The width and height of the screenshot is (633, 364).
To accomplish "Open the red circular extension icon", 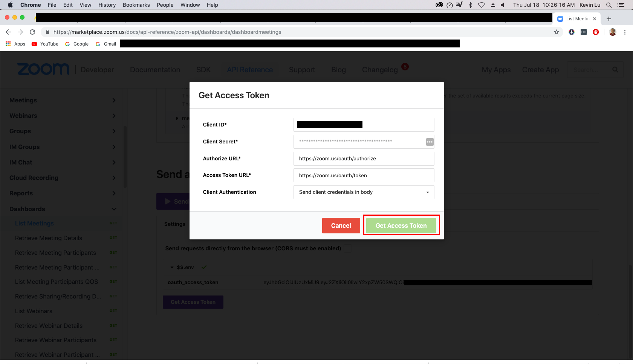I will pyautogui.click(x=596, y=32).
